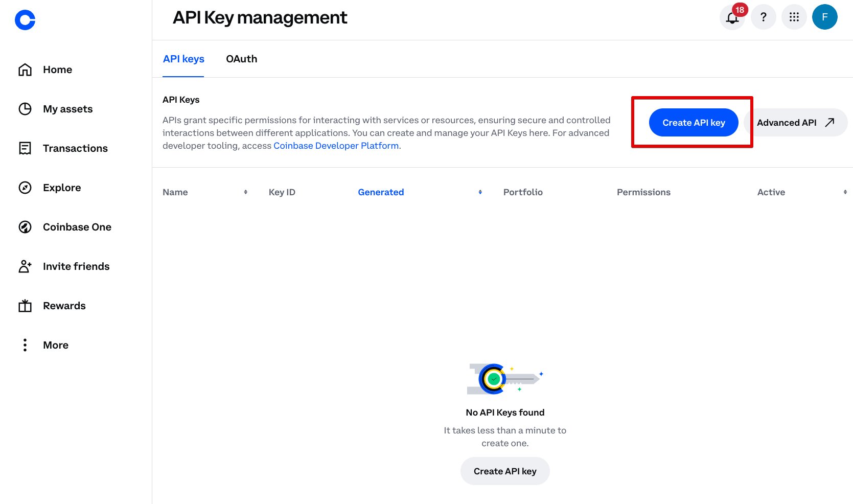The height and width of the screenshot is (504, 853).
Task: Open the help question mark icon
Action: 764,17
